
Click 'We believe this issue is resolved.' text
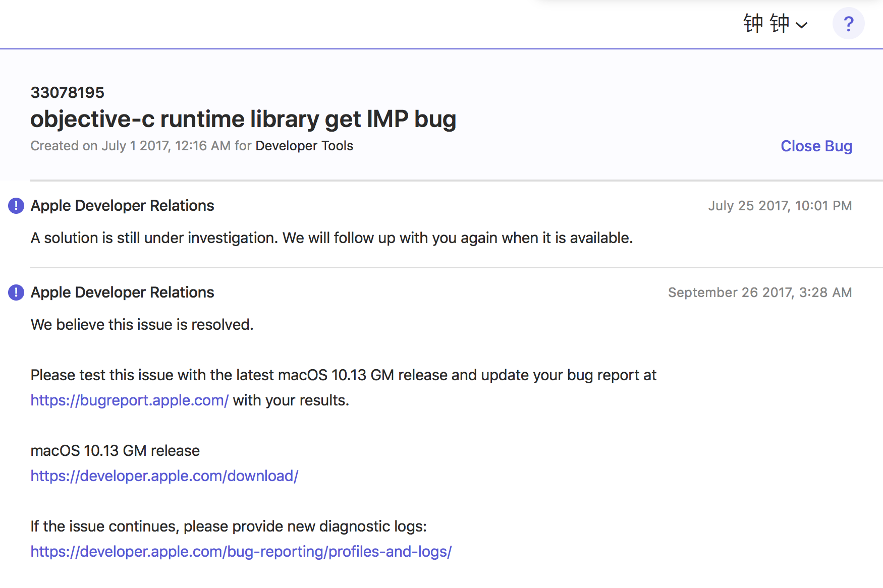(142, 324)
